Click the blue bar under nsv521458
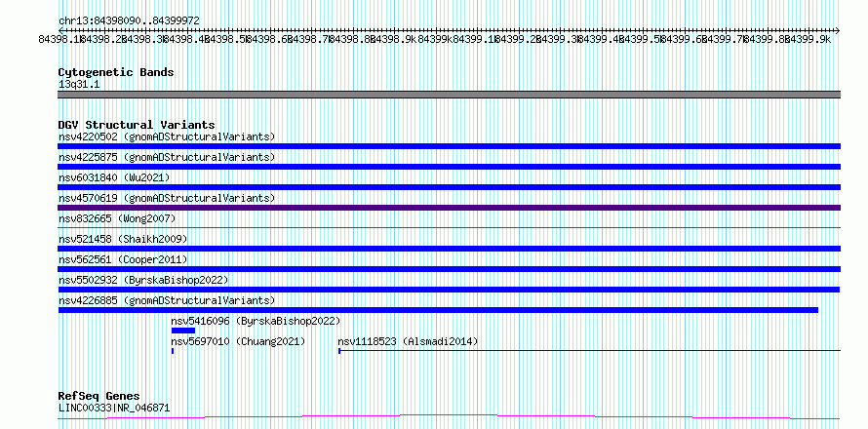Screen dimensions: 868x429 tap(449, 249)
